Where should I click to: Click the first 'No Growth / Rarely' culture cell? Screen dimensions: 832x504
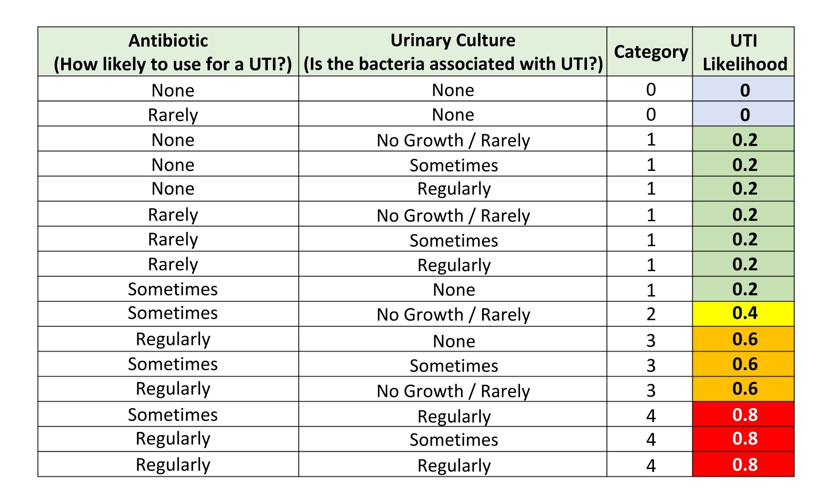click(453, 139)
